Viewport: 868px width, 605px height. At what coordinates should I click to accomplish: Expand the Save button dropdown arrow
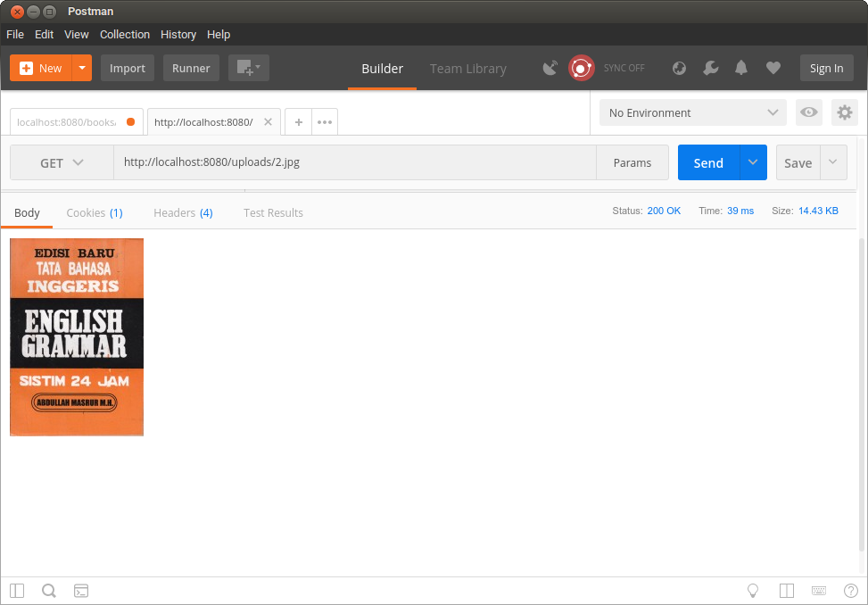pyautogui.click(x=832, y=162)
